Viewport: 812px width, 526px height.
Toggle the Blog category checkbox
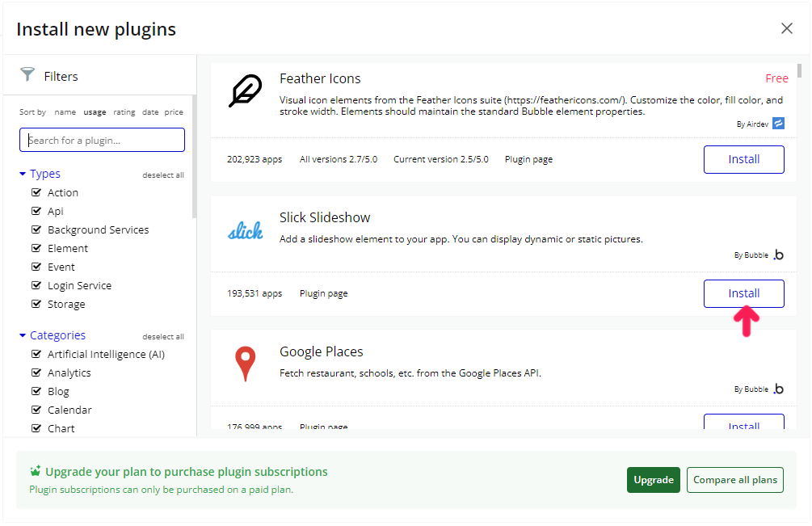(36, 391)
